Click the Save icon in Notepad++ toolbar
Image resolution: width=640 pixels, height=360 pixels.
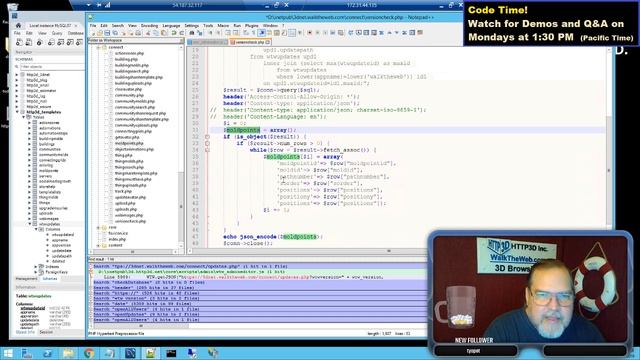(107, 33)
